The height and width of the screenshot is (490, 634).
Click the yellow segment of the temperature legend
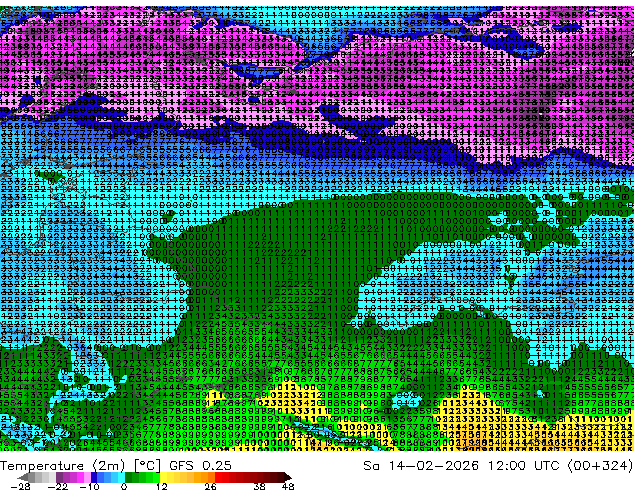point(163,477)
